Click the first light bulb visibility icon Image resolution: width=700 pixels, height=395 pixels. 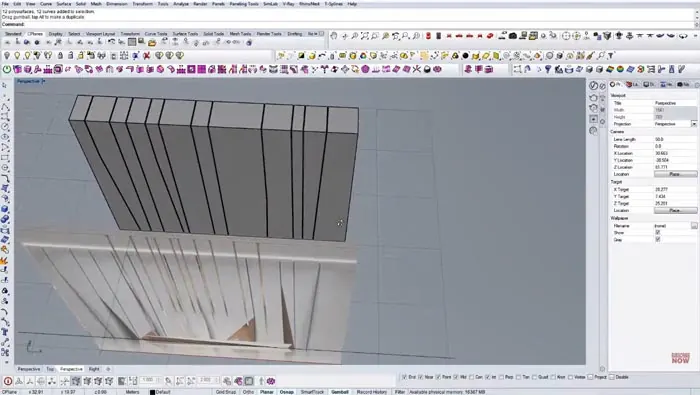(7, 56)
